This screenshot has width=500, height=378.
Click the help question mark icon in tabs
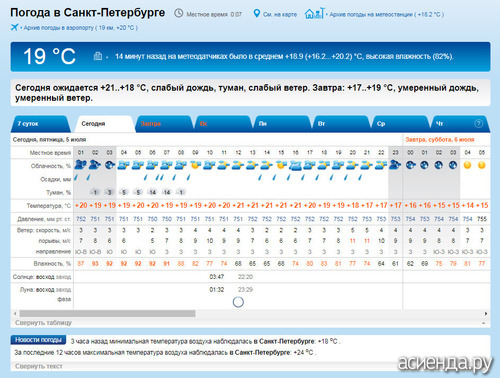point(478,124)
